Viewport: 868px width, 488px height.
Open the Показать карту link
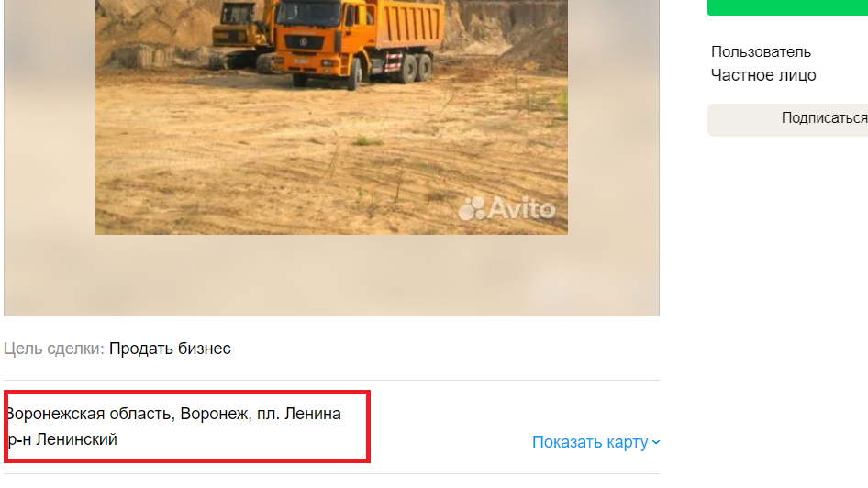590,442
